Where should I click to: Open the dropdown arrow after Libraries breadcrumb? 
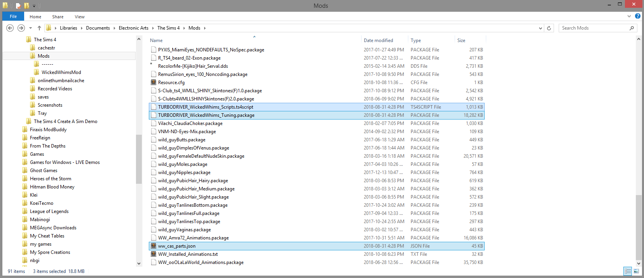point(82,28)
